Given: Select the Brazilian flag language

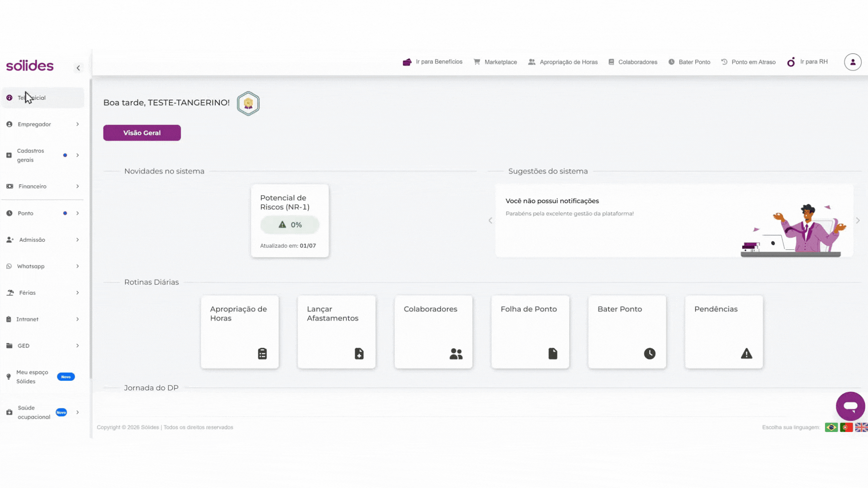Looking at the screenshot, I should click(x=831, y=427).
